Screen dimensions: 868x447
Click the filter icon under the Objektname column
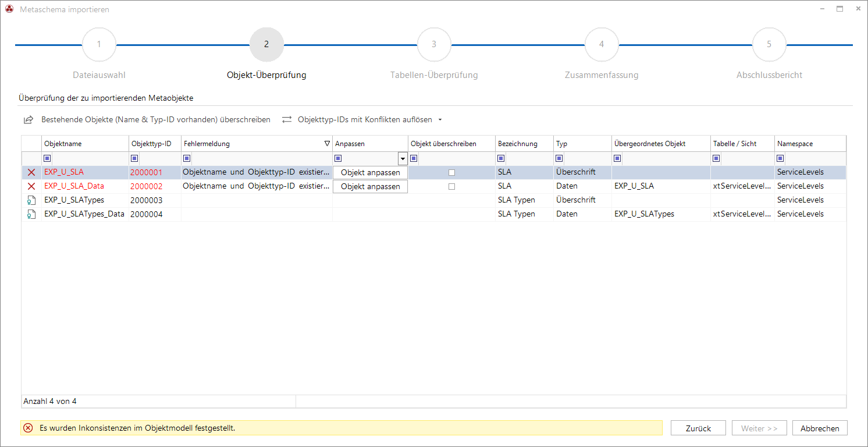[x=48, y=158]
